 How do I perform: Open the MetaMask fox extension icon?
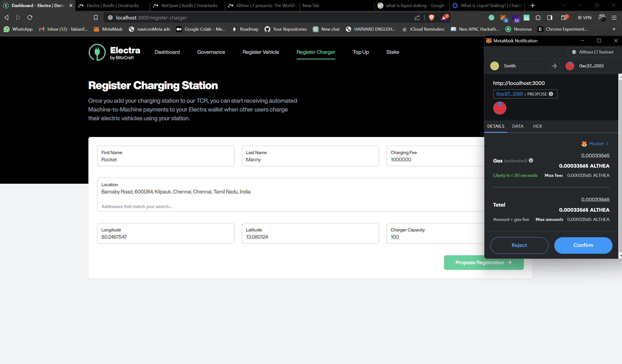[x=503, y=18]
